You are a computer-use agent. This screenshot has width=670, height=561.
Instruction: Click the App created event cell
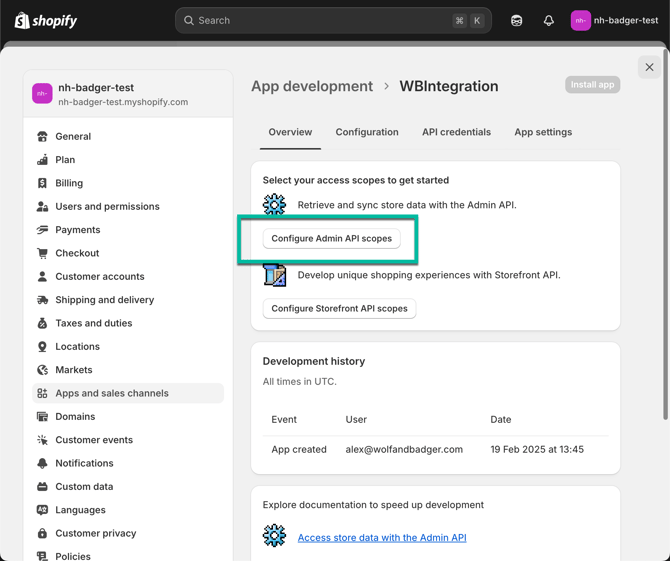tap(299, 449)
